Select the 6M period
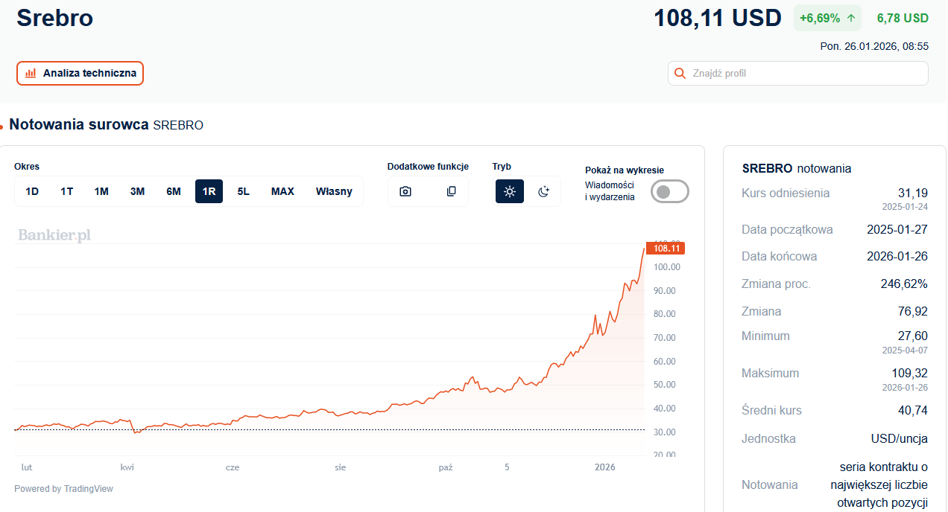The image size is (948, 512). tap(174, 192)
